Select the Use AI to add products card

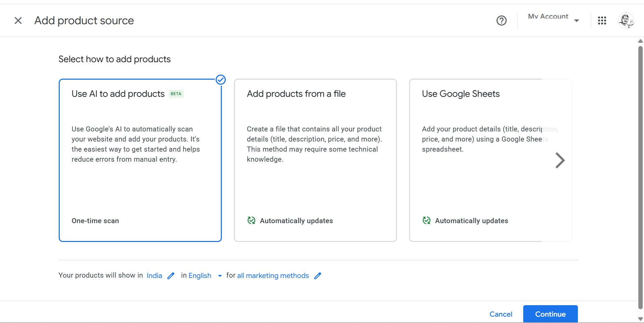(140, 160)
